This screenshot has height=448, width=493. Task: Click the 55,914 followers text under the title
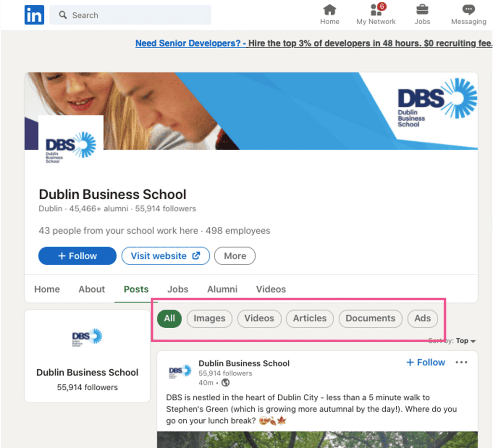point(166,209)
